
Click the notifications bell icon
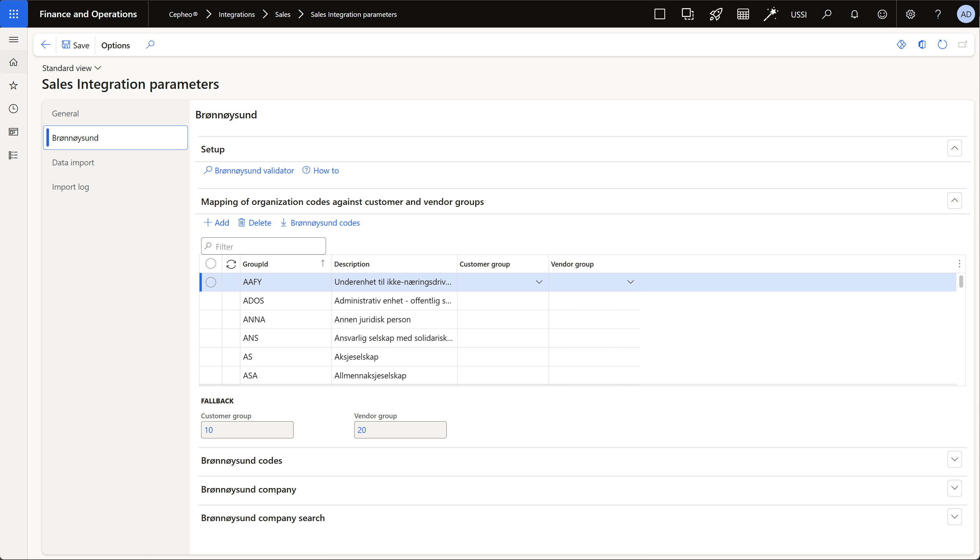[854, 14]
